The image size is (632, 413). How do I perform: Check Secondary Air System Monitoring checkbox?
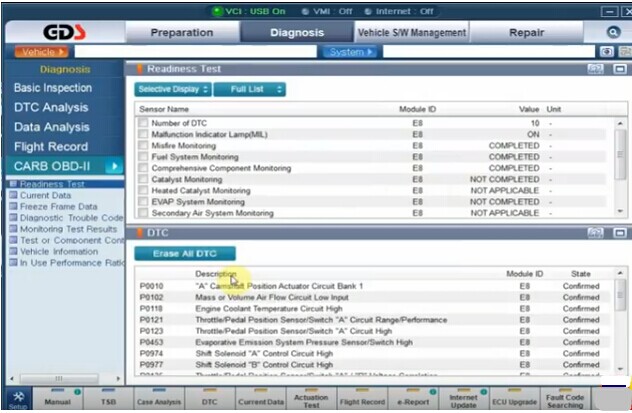coord(143,213)
